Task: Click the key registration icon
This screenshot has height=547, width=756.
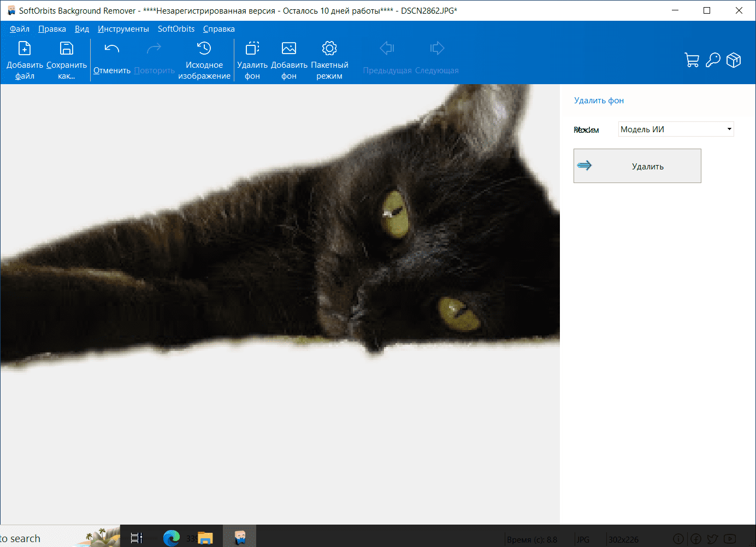Action: pos(713,60)
